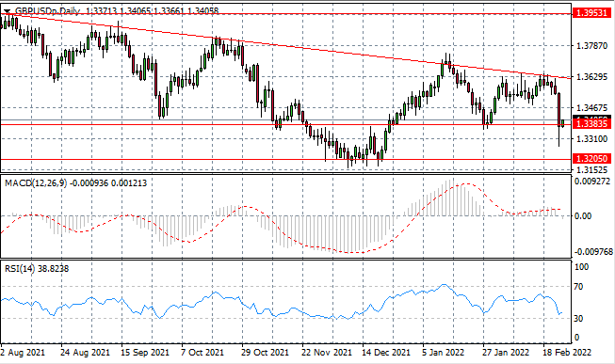The image size is (615, 364).
Task: Click the 5 Jan 2022 date label
Action: point(444,353)
